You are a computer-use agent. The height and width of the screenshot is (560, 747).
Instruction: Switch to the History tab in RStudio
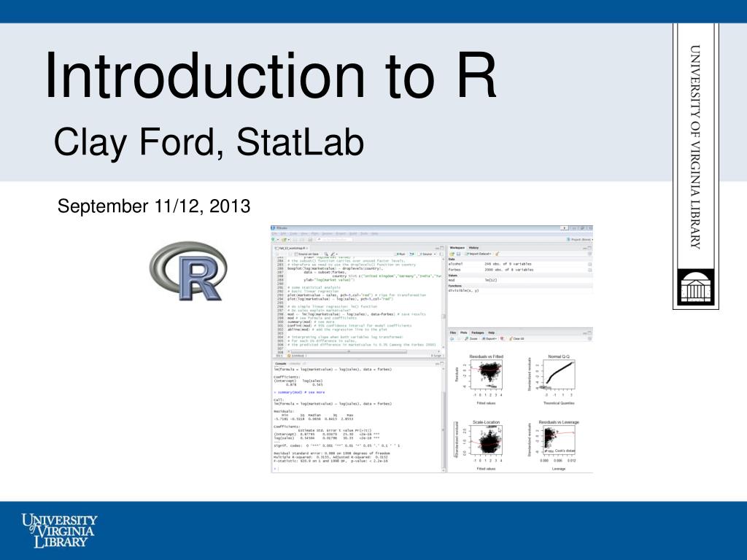[473, 248]
